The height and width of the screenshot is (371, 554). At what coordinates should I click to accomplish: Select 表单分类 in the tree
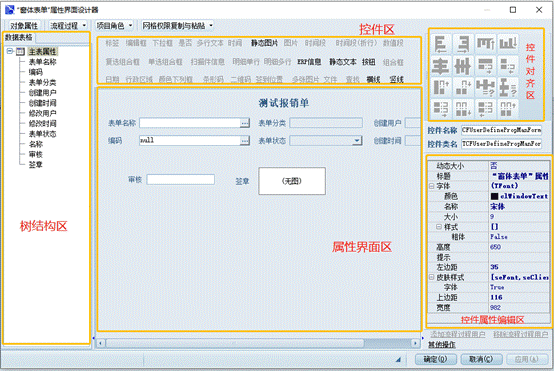pos(42,83)
